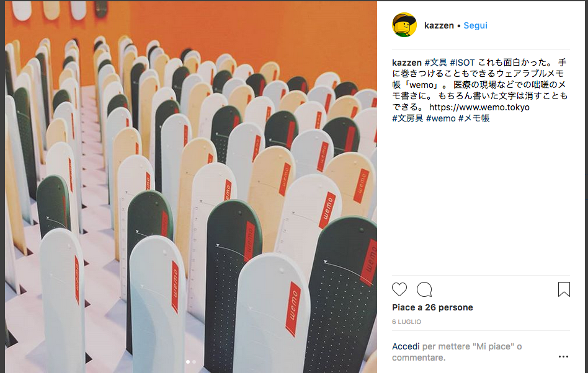Select the first carousel dot indicator

point(188,362)
